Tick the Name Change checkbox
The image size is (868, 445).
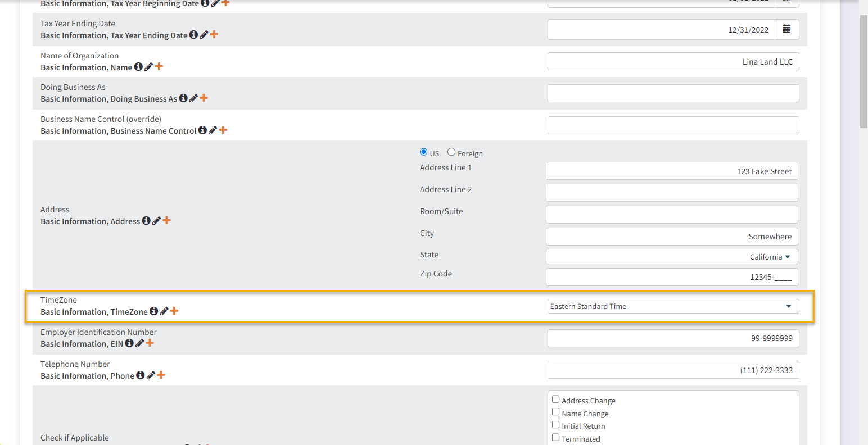click(555, 412)
